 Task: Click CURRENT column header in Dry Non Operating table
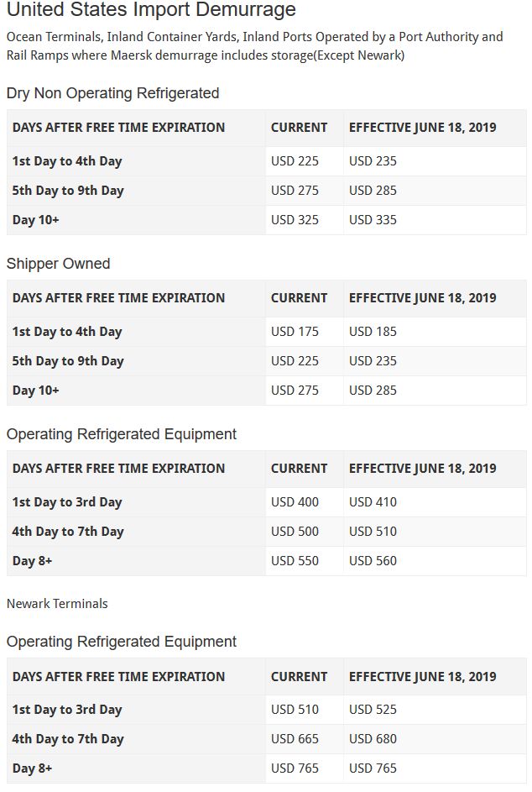tap(299, 128)
